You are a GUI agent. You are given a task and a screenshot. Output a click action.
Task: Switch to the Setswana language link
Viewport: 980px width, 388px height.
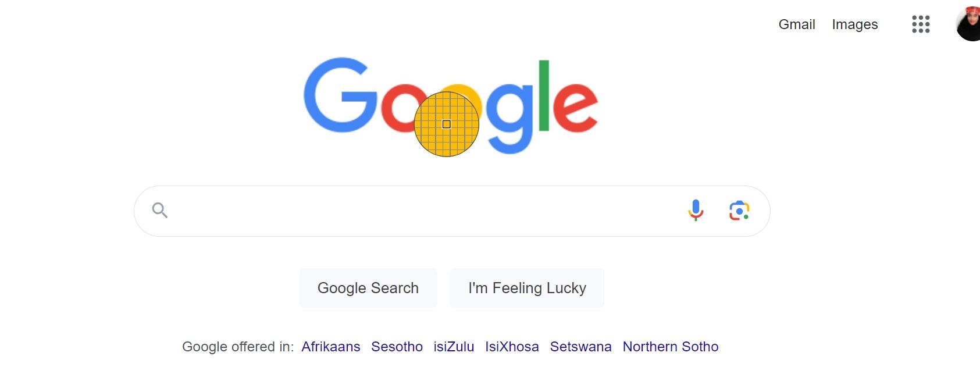pos(580,347)
